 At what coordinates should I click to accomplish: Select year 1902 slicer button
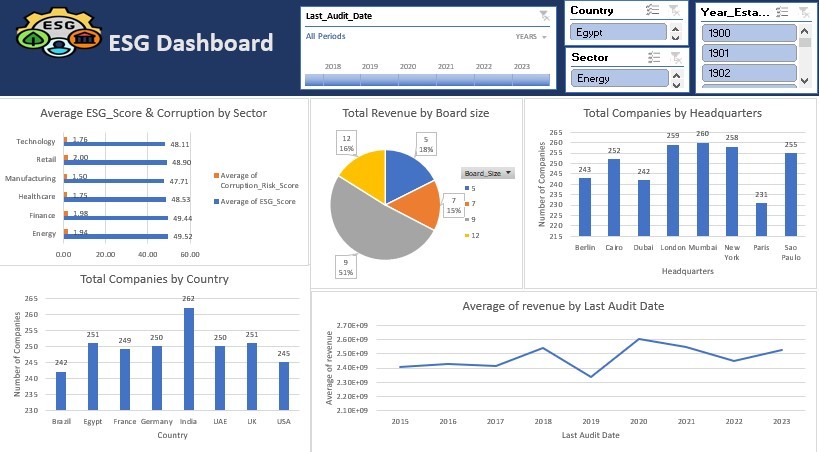(749, 73)
